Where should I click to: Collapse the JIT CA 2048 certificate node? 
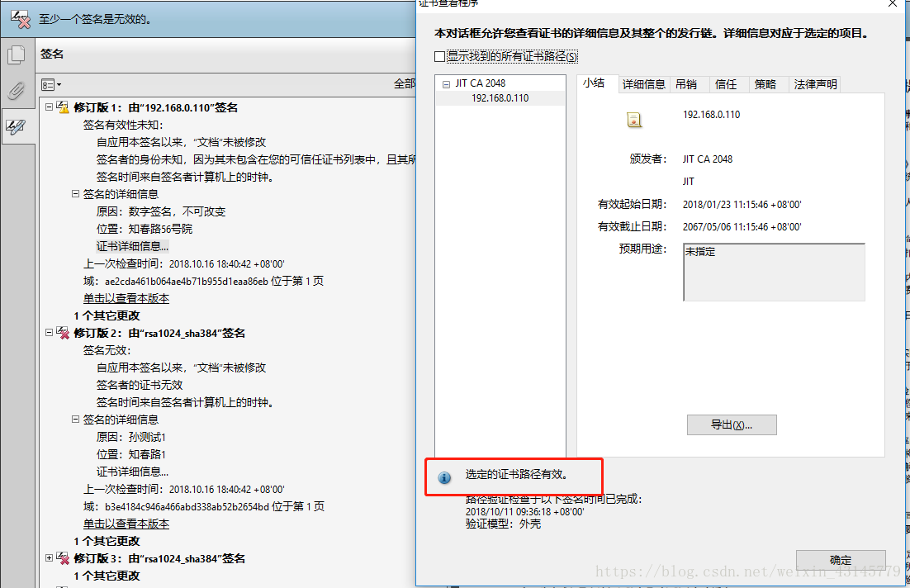pos(446,84)
